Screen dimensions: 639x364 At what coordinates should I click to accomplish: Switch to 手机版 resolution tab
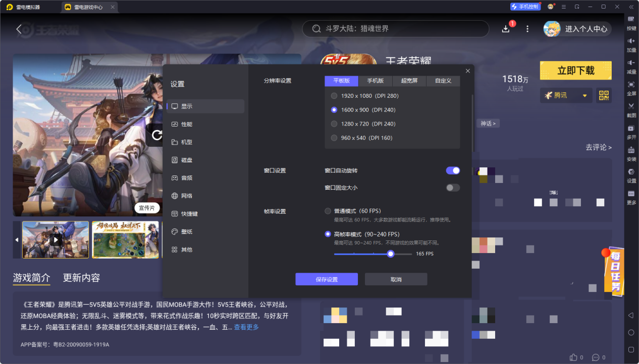[375, 81]
